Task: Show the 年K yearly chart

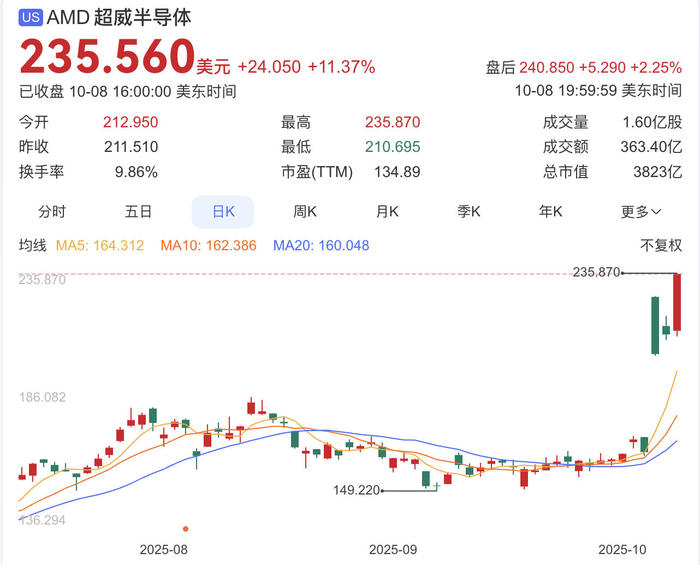Action: 551,212
